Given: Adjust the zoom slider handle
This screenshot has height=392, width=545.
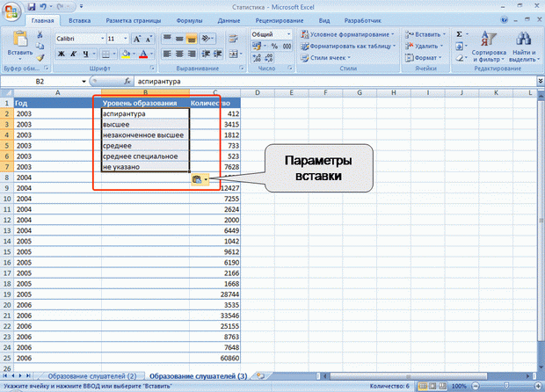Looking at the screenshot, I should point(506,386).
